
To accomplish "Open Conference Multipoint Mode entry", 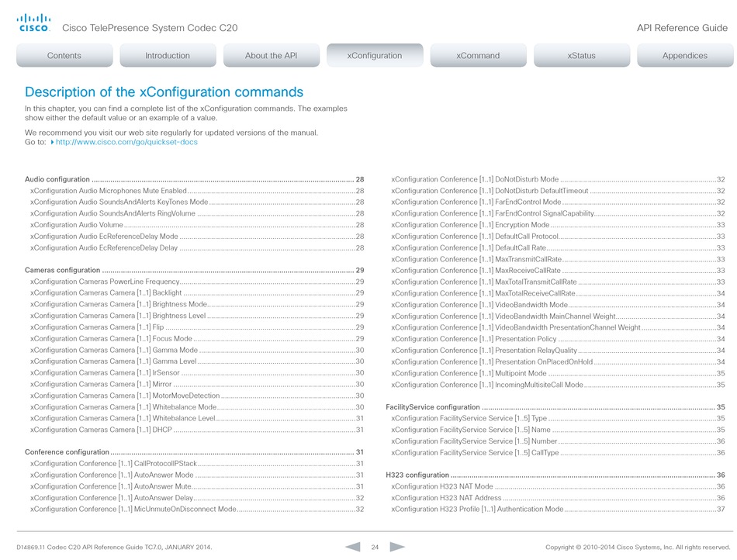I will point(558,373).
